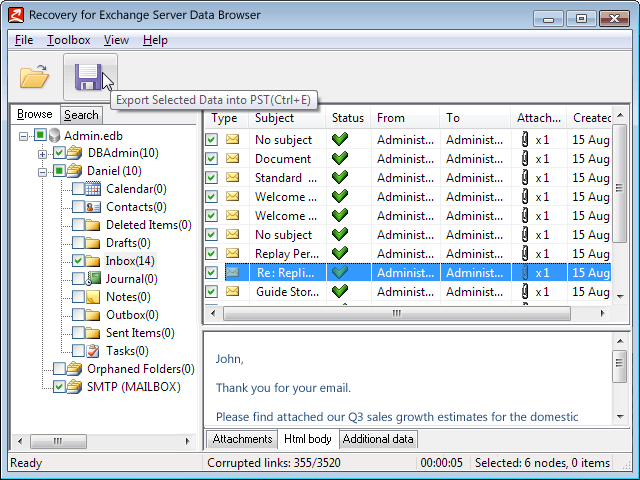Open the Help menu
Screen dimensions: 640x480
click(x=155, y=40)
